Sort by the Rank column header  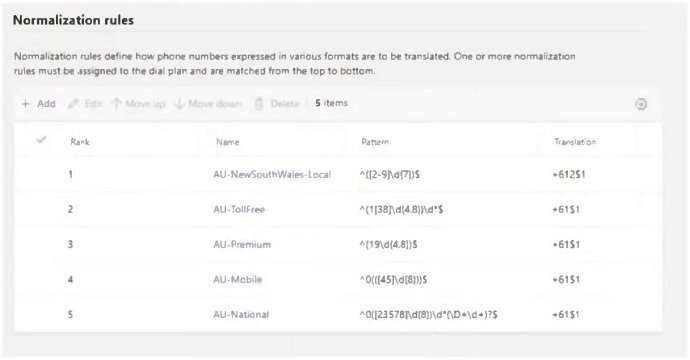(80, 142)
